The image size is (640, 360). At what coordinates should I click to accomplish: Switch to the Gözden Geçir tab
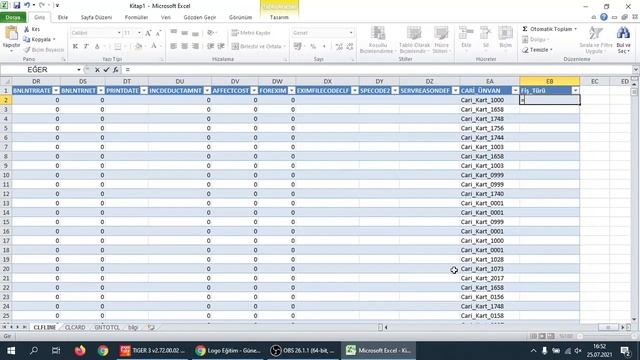[x=200, y=18]
